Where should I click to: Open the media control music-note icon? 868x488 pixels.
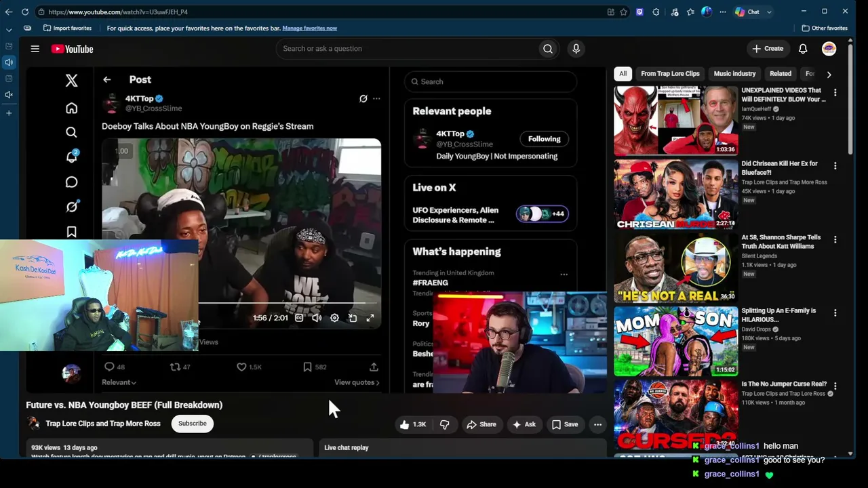(x=675, y=12)
